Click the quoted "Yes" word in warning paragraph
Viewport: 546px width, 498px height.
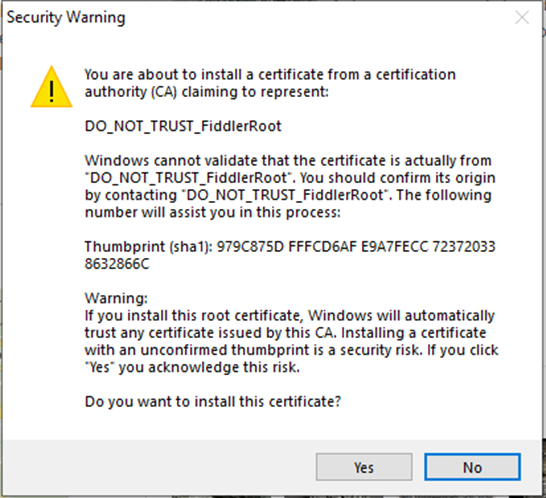100,367
